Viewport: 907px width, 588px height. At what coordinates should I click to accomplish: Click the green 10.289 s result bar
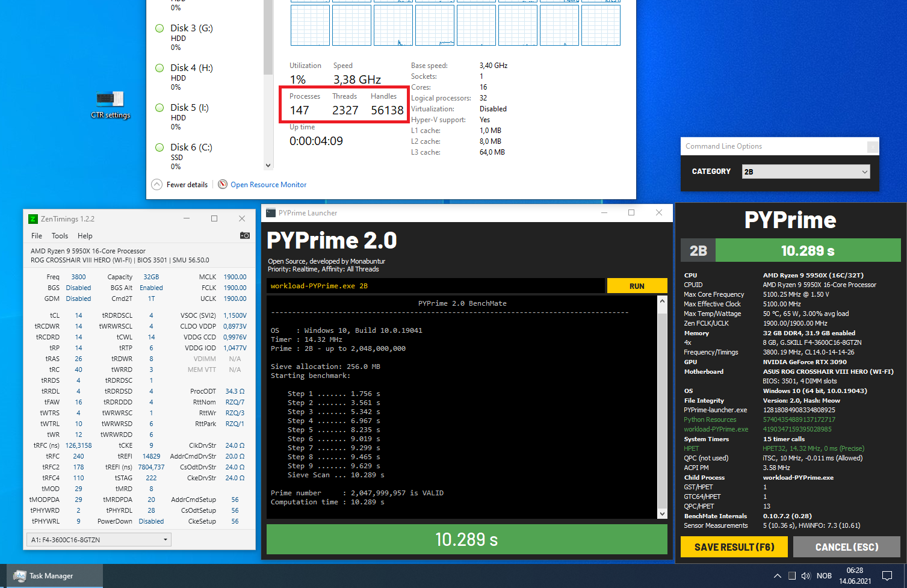[x=466, y=539]
